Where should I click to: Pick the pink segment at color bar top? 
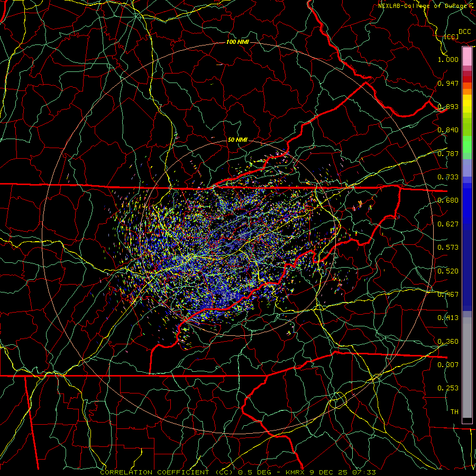click(x=467, y=57)
